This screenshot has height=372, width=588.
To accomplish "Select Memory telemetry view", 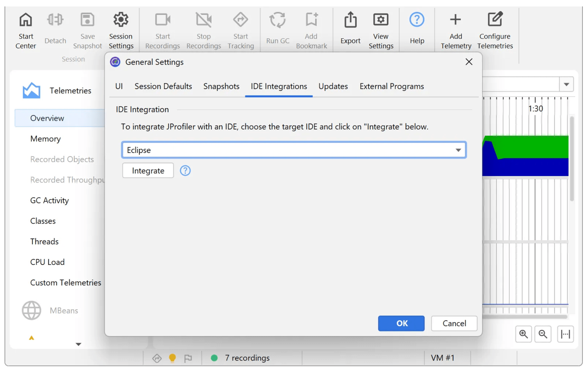I will point(45,139).
